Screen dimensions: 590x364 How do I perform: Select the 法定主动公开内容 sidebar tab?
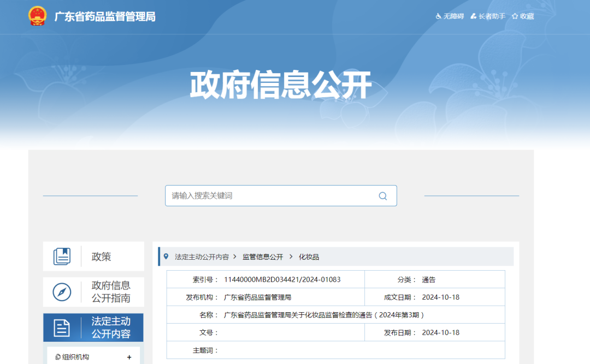click(93, 327)
